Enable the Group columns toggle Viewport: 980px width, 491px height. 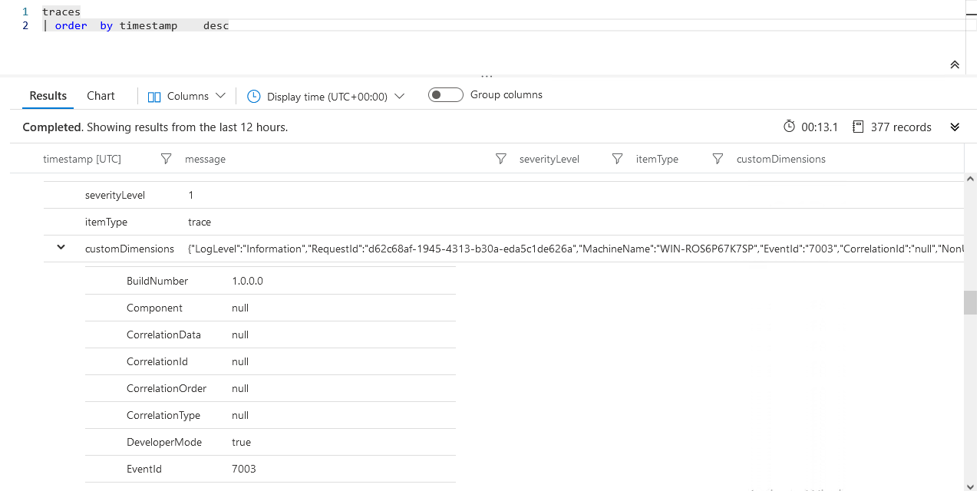click(x=445, y=94)
